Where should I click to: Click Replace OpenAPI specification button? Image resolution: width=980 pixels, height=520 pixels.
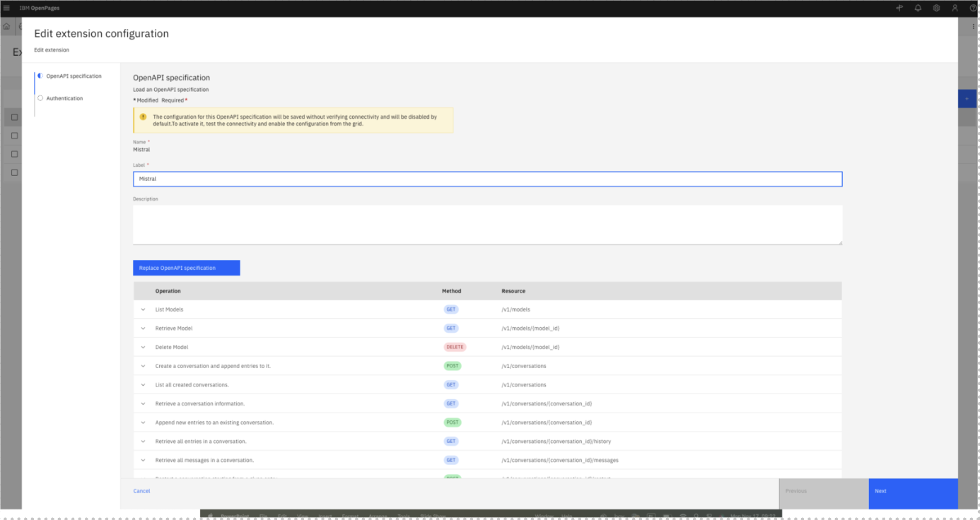[x=187, y=268]
